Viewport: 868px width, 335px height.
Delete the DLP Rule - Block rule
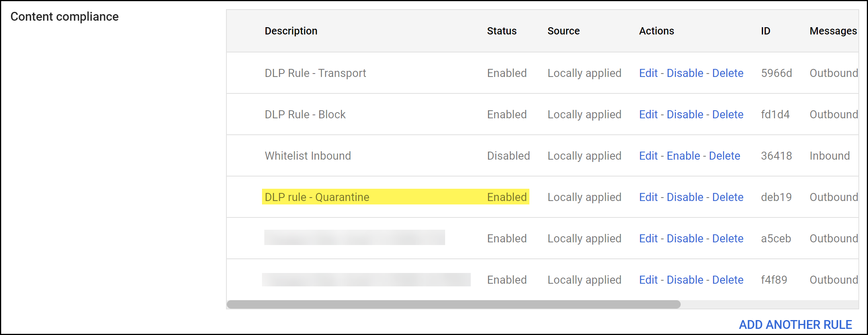pyautogui.click(x=727, y=114)
